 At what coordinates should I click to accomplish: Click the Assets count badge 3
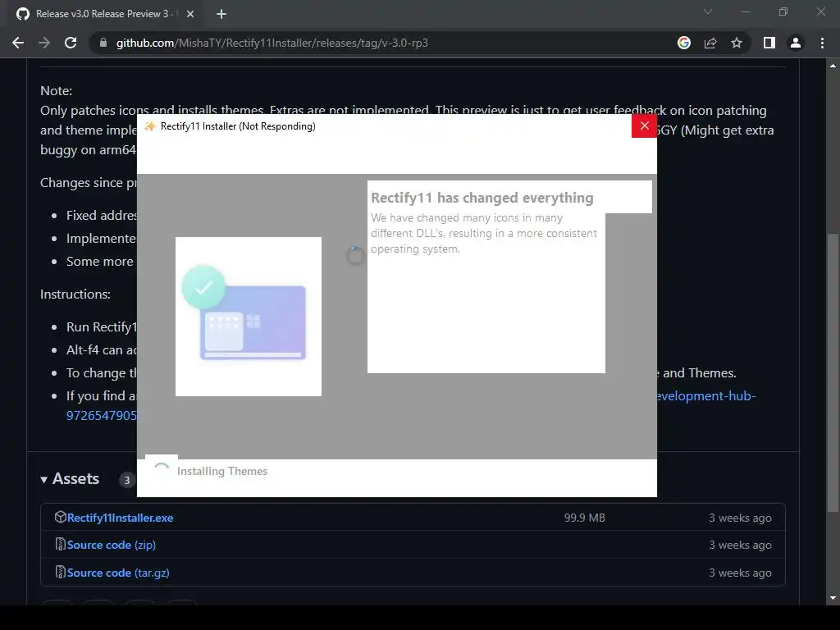pyautogui.click(x=127, y=480)
